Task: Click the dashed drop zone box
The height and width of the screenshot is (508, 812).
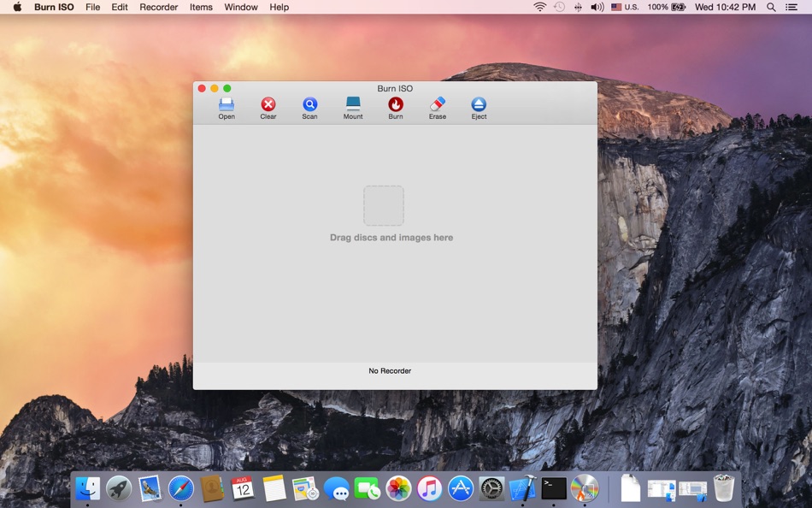Action: click(x=384, y=206)
